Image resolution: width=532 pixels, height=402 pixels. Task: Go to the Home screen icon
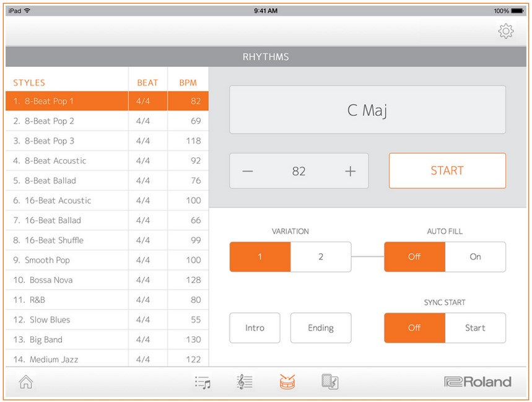click(25, 382)
